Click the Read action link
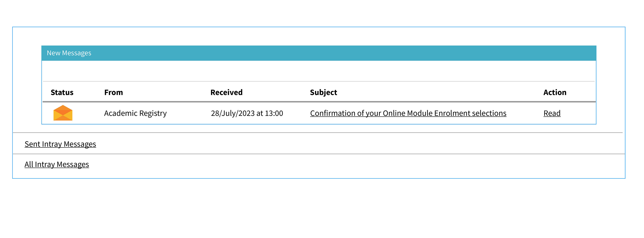Viewport: 644px width, 238px height. [x=552, y=113]
